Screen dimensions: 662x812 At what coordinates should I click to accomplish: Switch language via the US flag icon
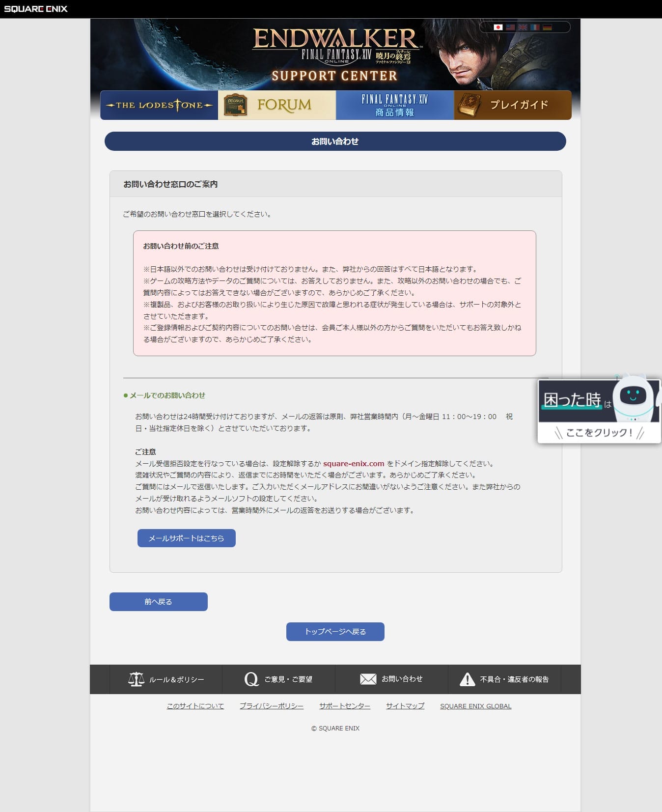point(510,28)
